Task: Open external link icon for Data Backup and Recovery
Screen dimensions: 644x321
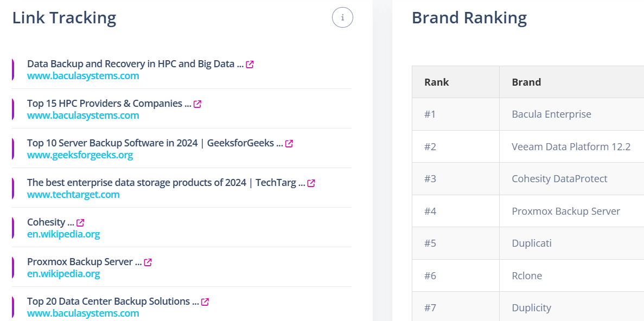Action: tap(250, 65)
